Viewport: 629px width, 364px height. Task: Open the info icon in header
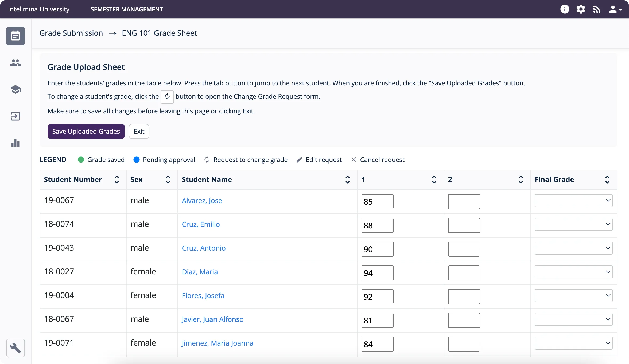[x=565, y=9]
